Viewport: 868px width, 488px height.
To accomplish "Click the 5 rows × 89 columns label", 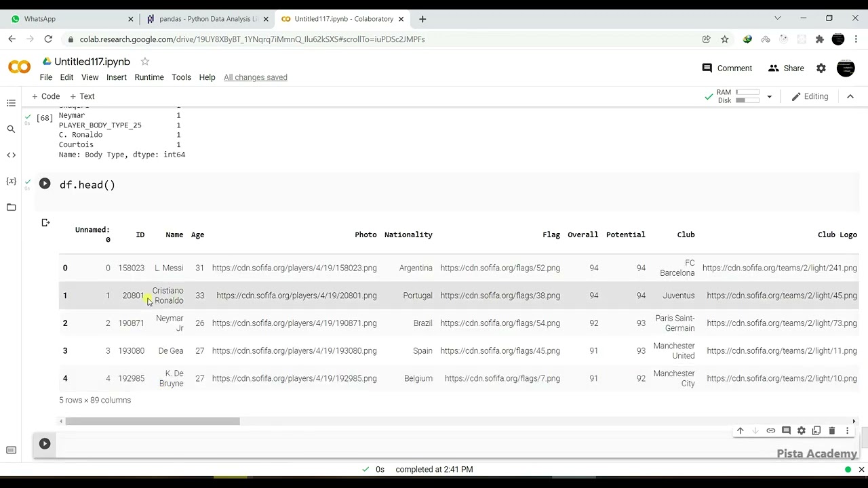I will [95, 400].
